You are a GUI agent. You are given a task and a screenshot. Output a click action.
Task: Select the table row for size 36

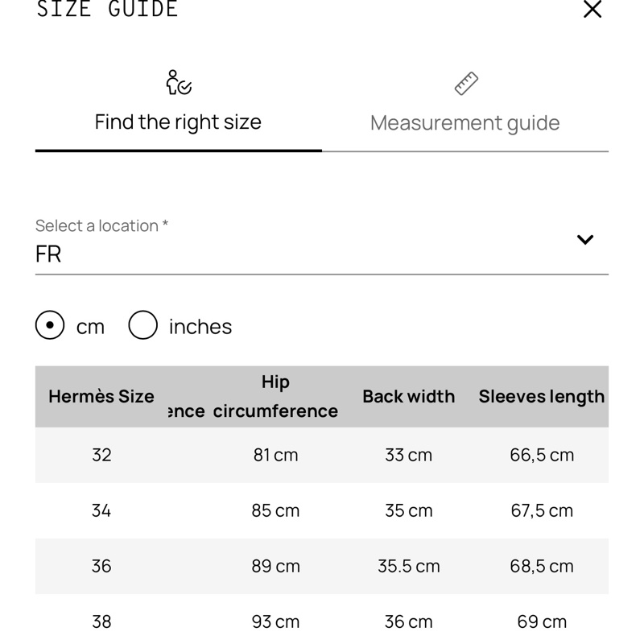tap(322, 566)
